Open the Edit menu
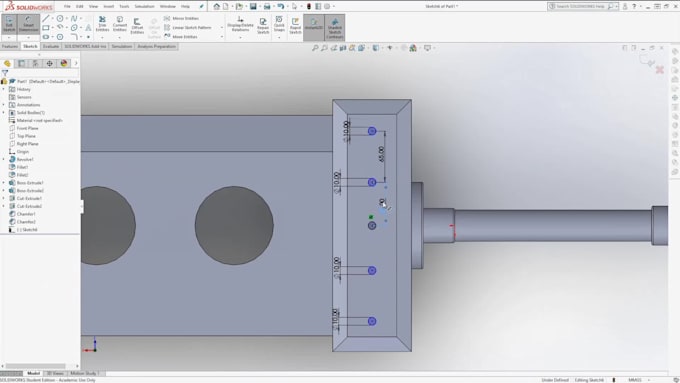 point(79,6)
